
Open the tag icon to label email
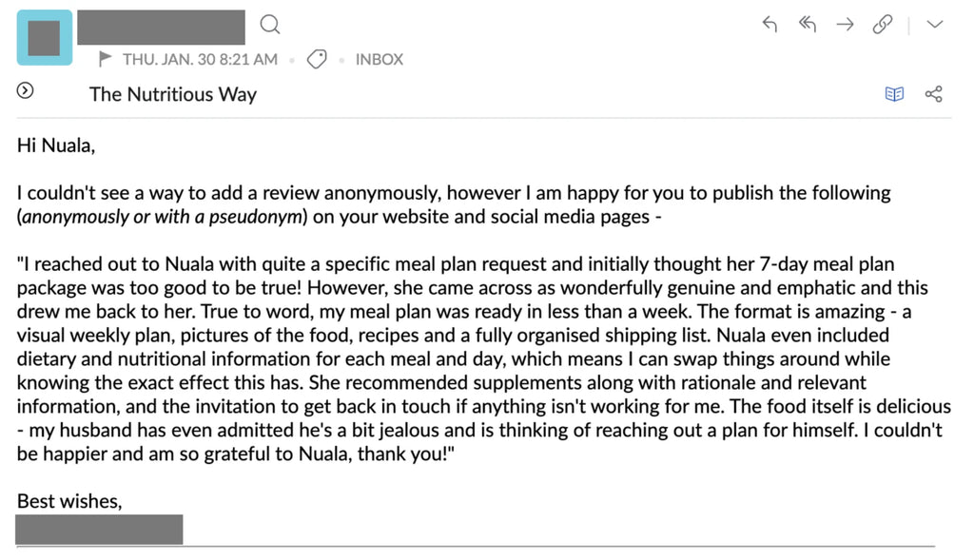coord(318,59)
